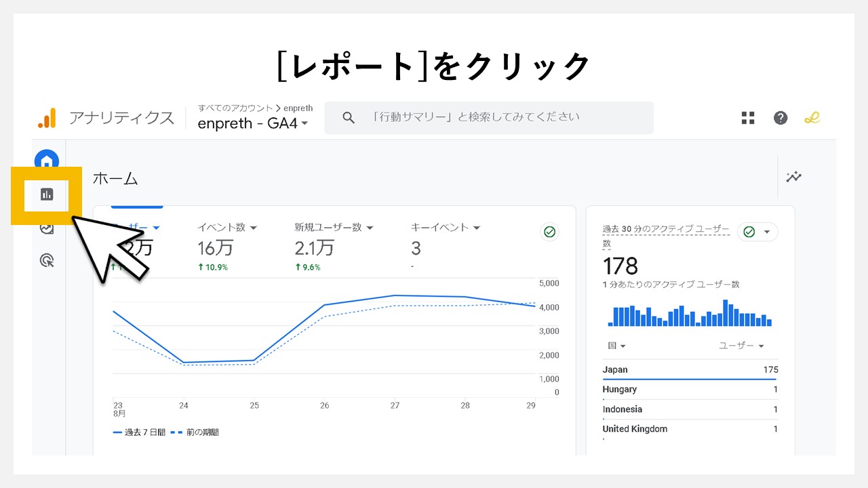Open the Explore icon in the sidebar

click(x=46, y=228)
